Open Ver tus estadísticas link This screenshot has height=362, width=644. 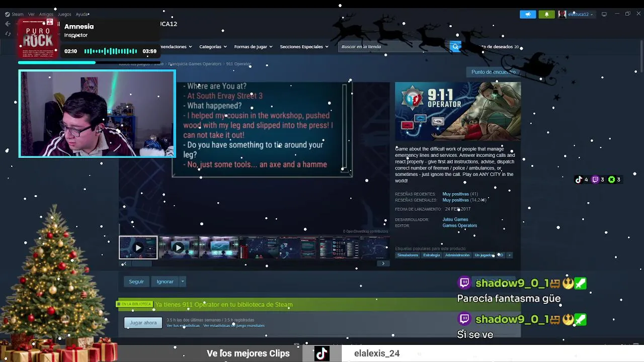[183, 326]
